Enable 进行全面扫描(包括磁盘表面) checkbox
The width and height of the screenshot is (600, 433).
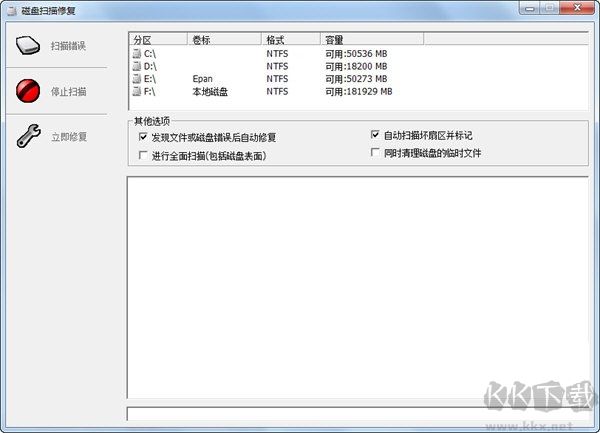coord(143,155)
